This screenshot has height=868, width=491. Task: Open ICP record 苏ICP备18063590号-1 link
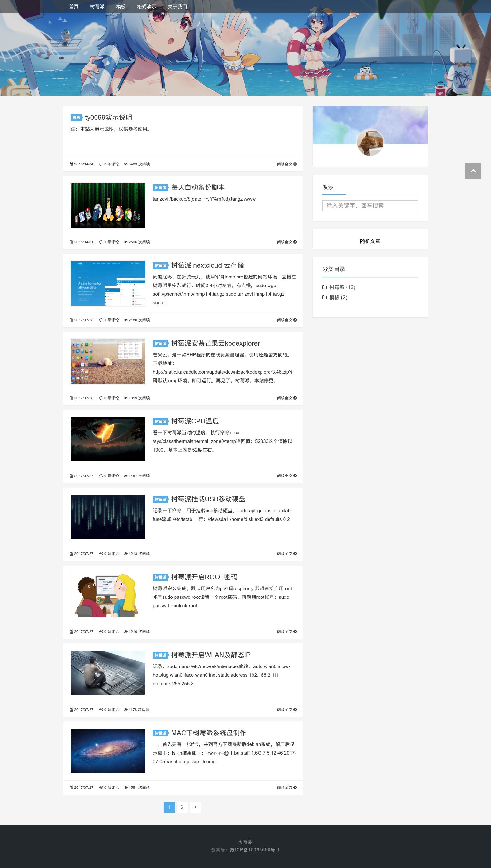tap(255, 849)
